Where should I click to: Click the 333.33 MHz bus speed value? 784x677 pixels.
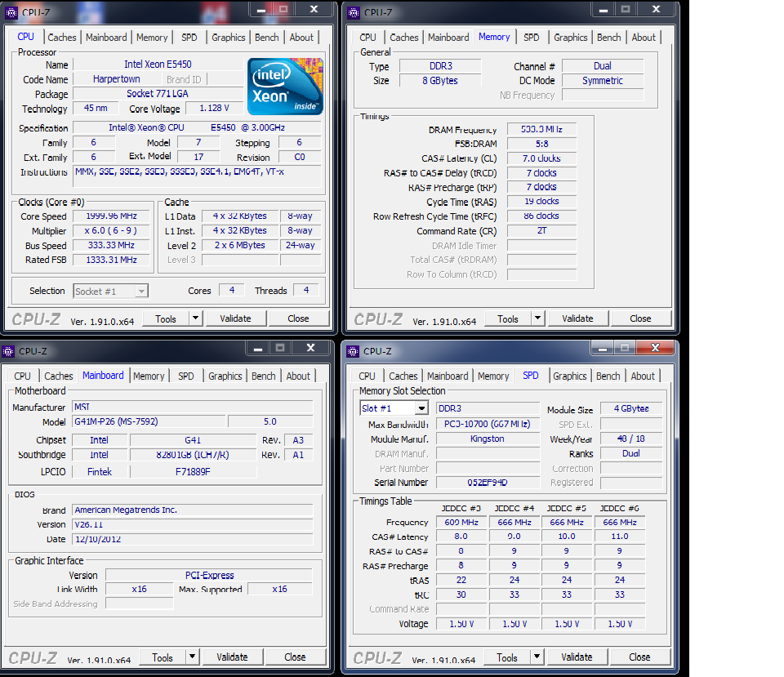tap(112, 246)
